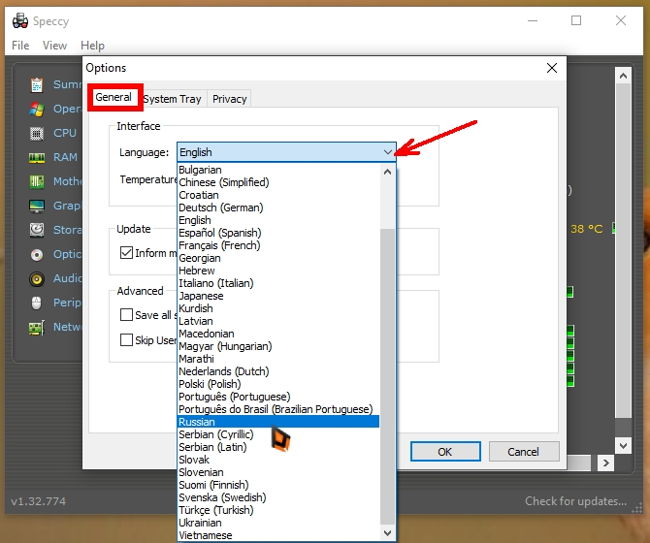This screenshot has width=650, height=543.
Task: Select Japanese language option
Action: pos(278,296)
